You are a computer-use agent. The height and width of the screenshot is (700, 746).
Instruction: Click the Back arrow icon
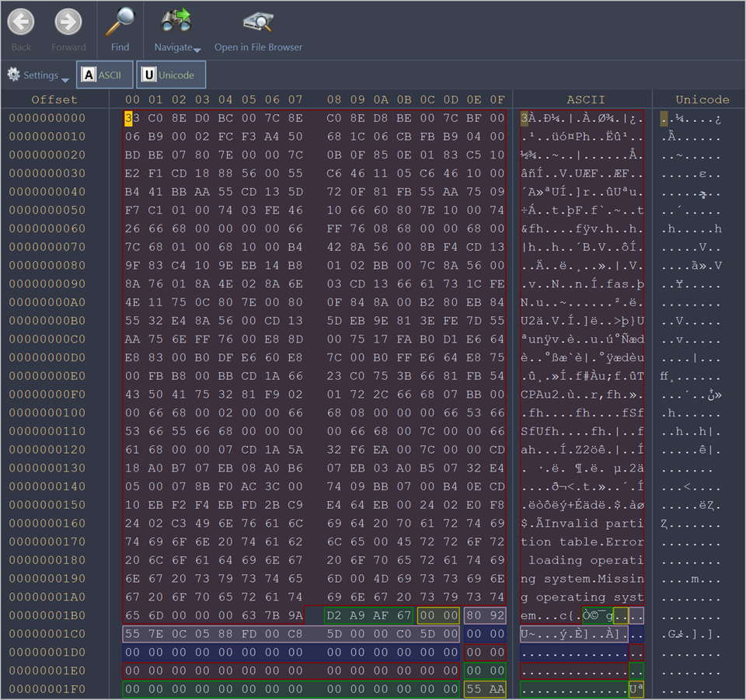point(21,22)
